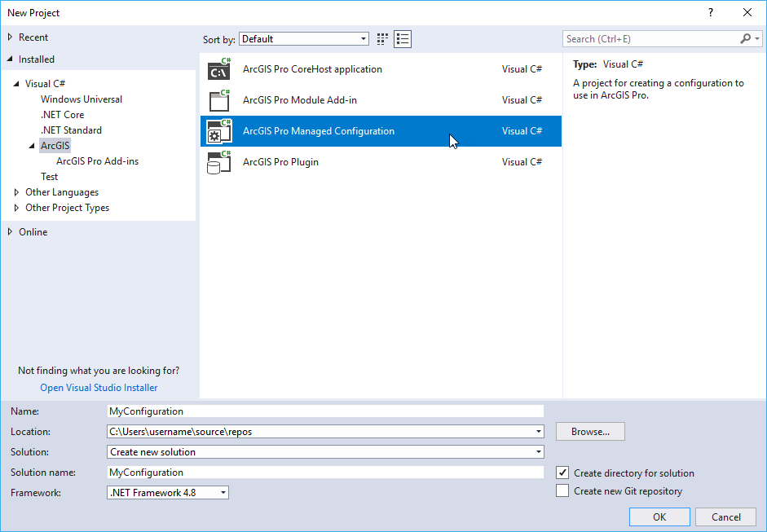Open the Framework version dropdown
The width and height of the screenshot is (767, 532).
(221, 492)
